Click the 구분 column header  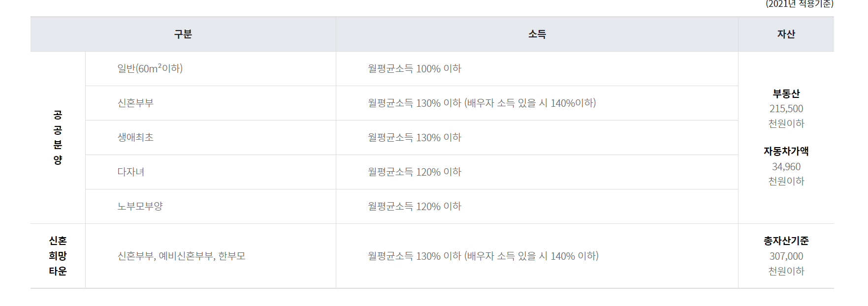tap(183, 34)
